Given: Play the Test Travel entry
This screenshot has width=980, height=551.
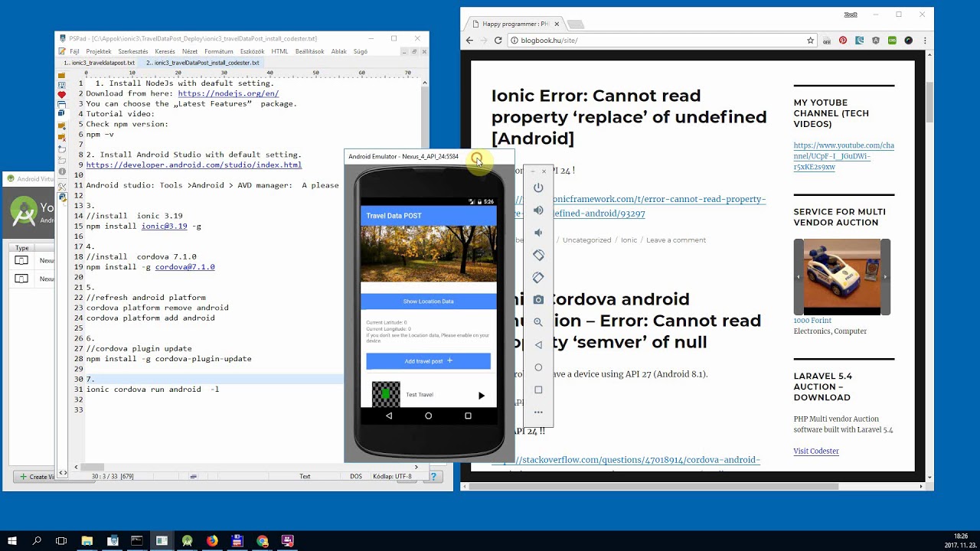Looking at the screenshot, I should coord(481,396).
